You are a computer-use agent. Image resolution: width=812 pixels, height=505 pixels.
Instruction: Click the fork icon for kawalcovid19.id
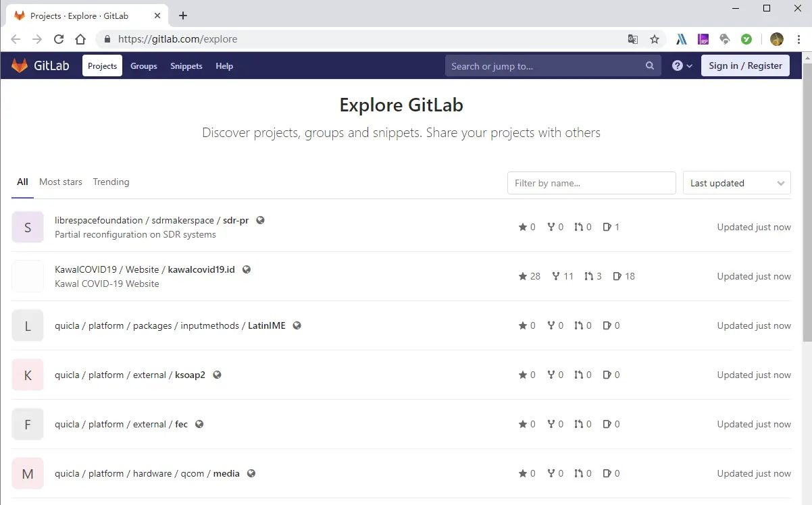(555, 276)
